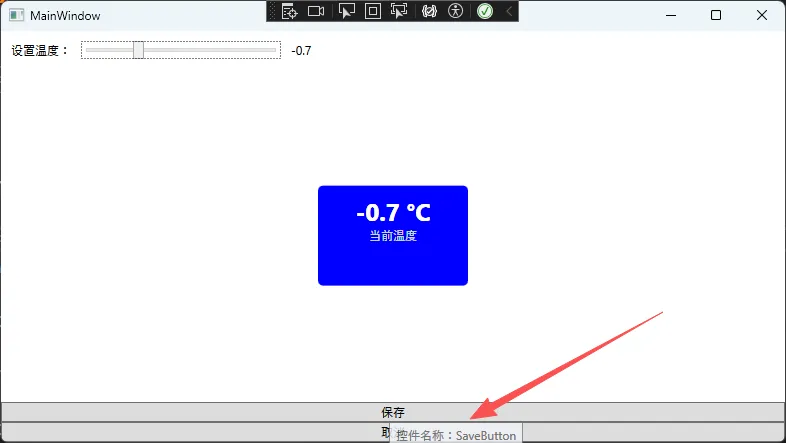The width and height of the screenshot is (786, 443).
Task: Collapse the debug toolbar with left chevron
Action: click(508, 11)
